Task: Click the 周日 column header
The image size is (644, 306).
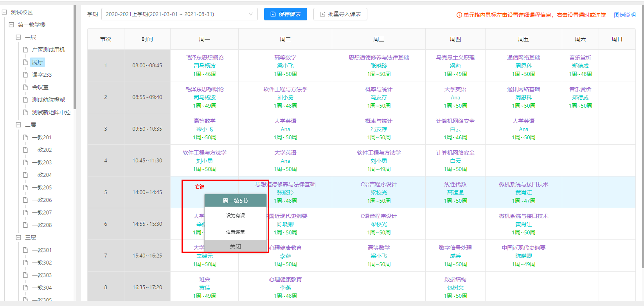Action: (617, 39)
